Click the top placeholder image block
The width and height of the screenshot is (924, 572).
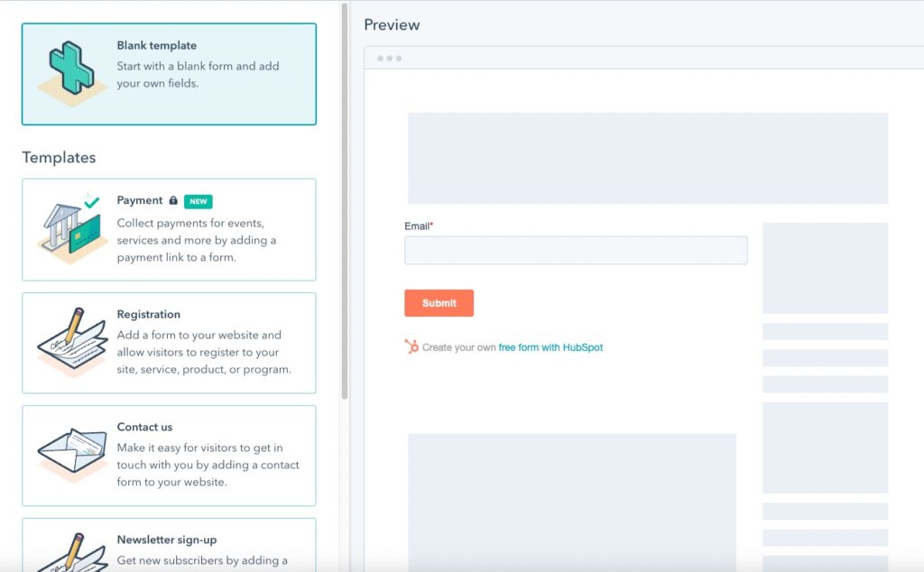pyautogui.click(x=648, y=158)
